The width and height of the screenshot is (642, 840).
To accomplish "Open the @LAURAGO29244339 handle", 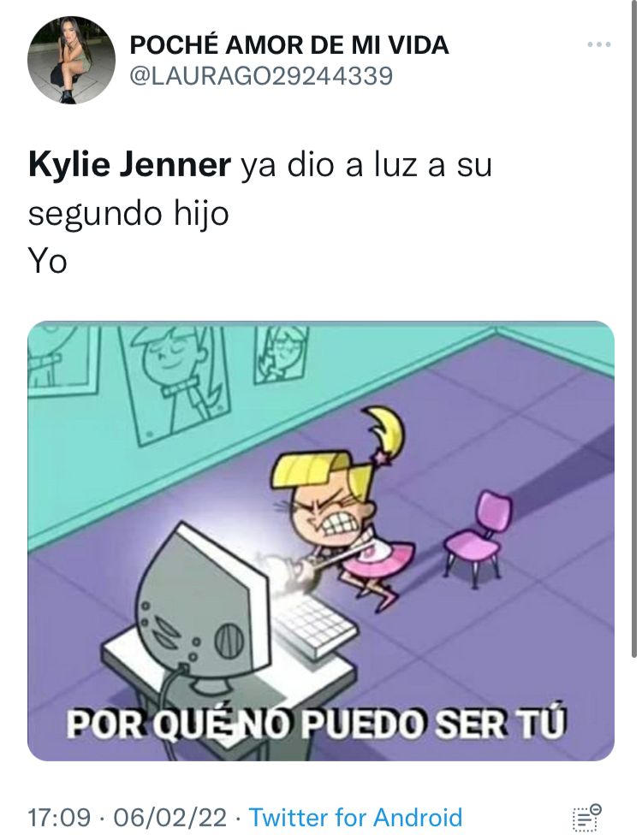I will click(x=262, y=76).
